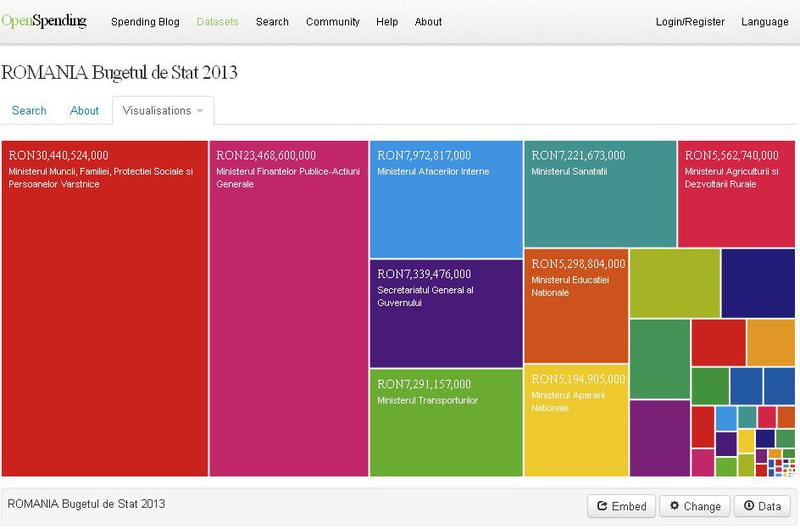
Task: Click the ROMANIA Bugetul de Stat 2013 heading
Action: pos(119,72)
